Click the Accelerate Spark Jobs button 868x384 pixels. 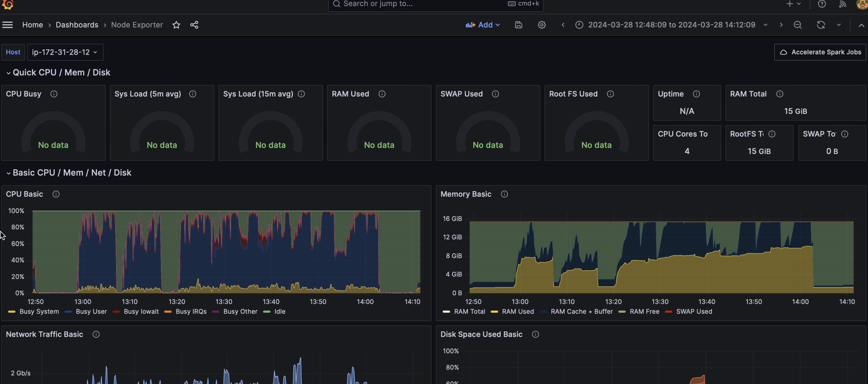820,52
